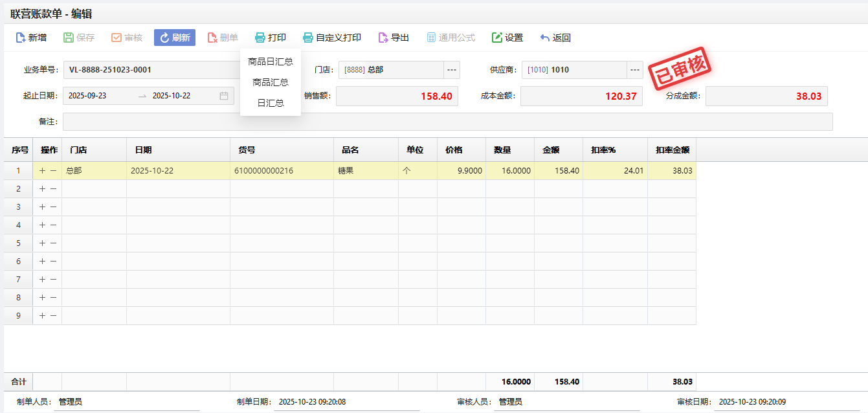This screenshot has height=413, width=868.
Task: Choose 商品汇总 print option
Action: coord(271,82)
